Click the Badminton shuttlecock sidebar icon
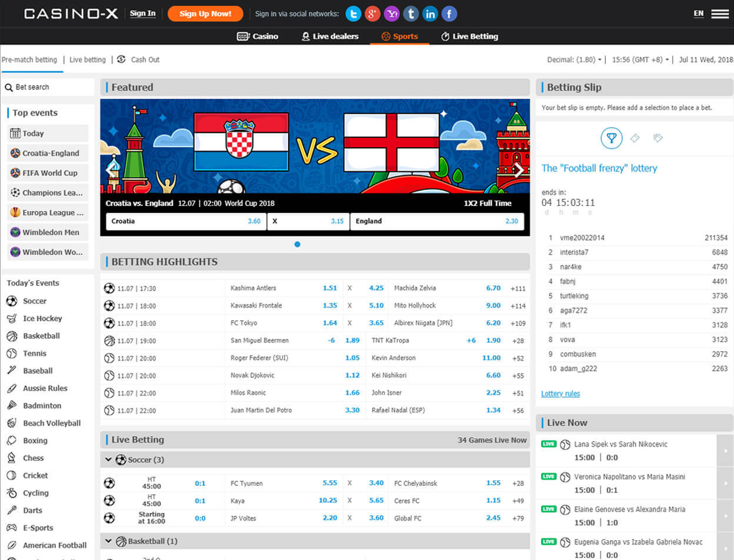Screen dimensions: 734x560 coord(12,406)
